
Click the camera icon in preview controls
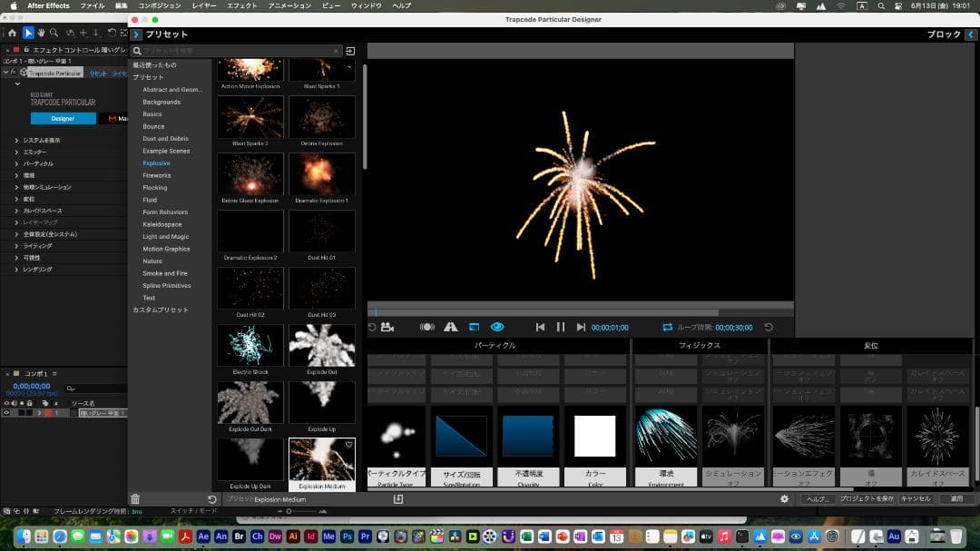387,327
